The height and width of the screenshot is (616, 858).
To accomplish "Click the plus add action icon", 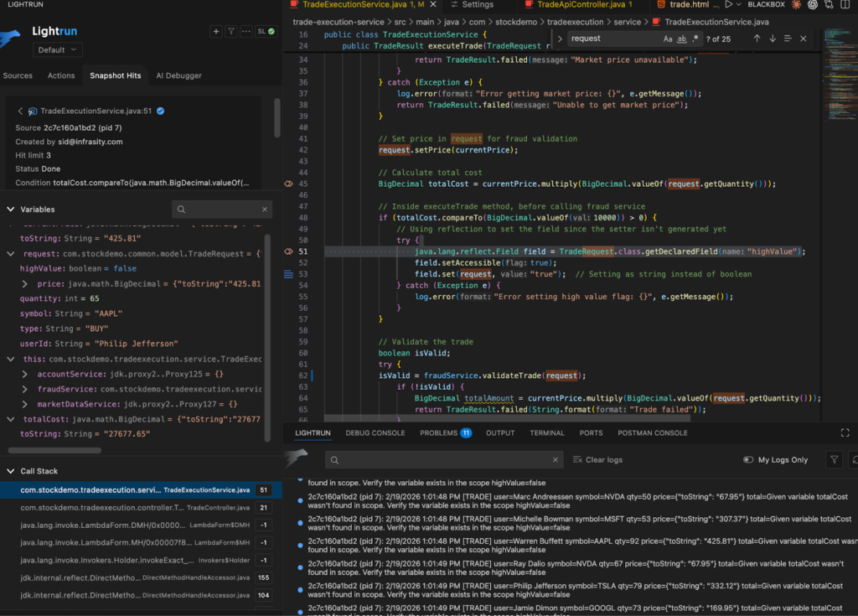I will 216,32.
